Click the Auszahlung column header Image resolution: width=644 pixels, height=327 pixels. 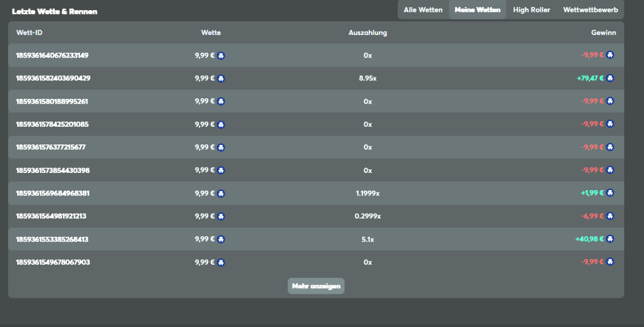[x=367, y=33]
